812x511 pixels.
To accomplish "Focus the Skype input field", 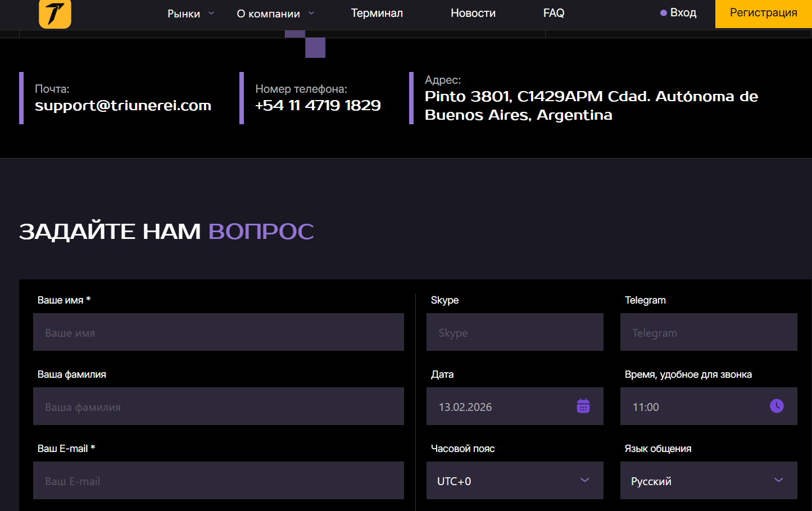I will coord(515,332).
